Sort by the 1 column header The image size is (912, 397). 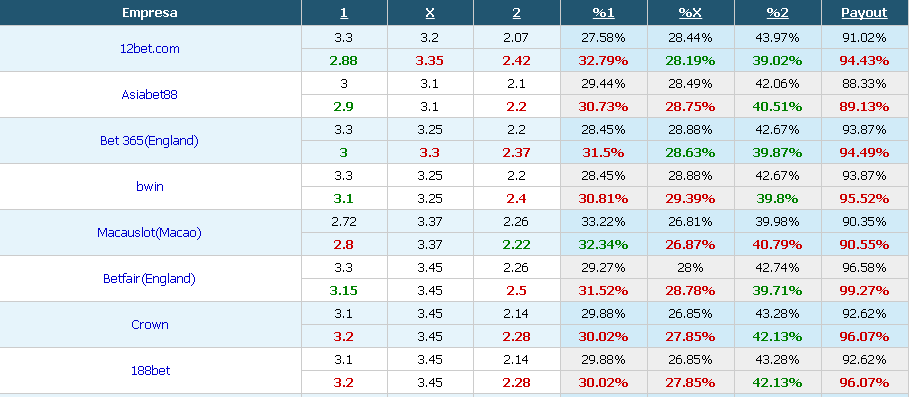pyautogui.click(x=344, y=13)
